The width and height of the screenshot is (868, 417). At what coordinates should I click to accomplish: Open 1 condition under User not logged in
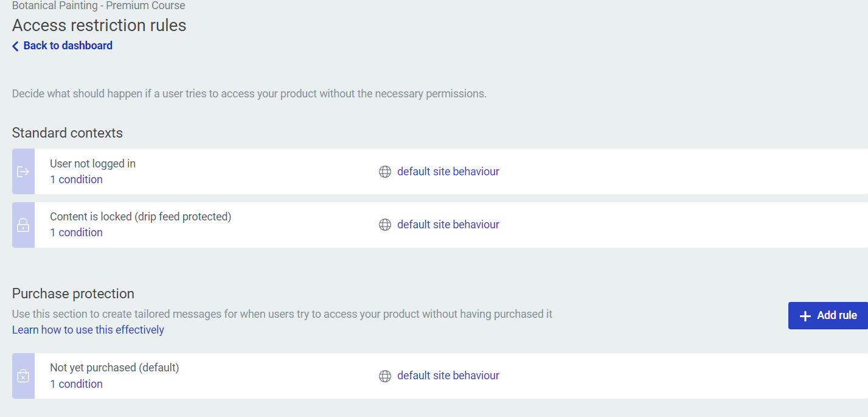(76, 180)
